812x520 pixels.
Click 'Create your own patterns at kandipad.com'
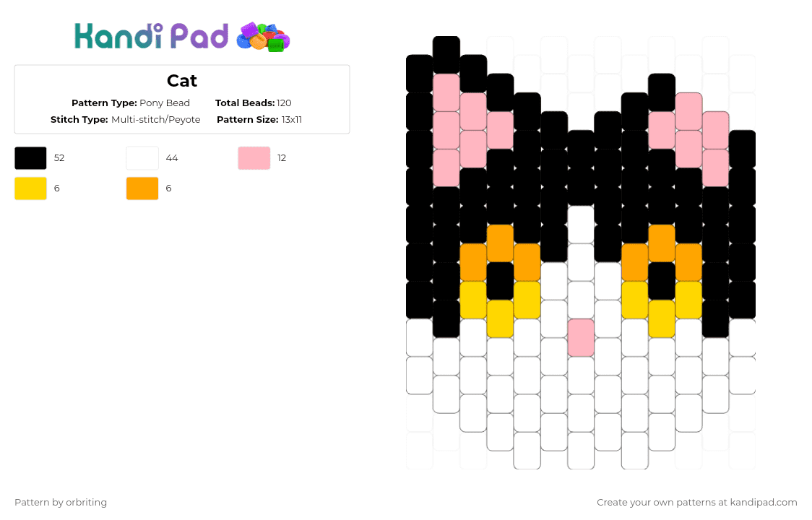[x=696, y=503]
